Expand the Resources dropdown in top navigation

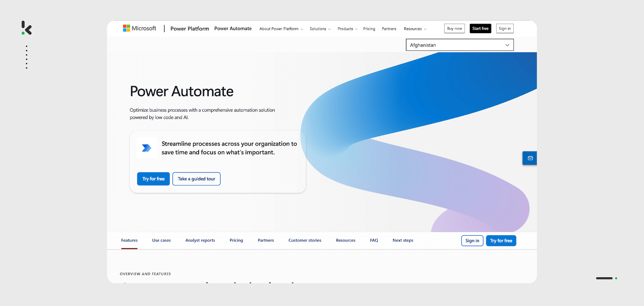pos(415,29)
